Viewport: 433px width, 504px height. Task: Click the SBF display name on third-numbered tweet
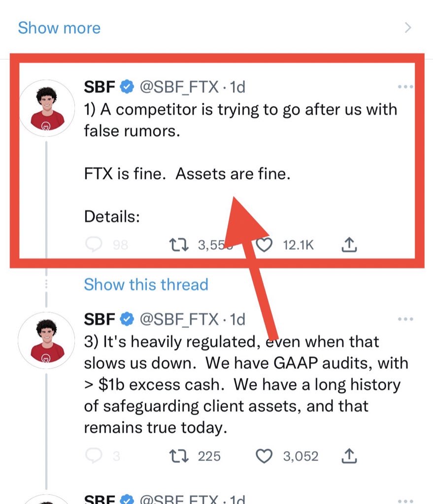click(100, 319)
